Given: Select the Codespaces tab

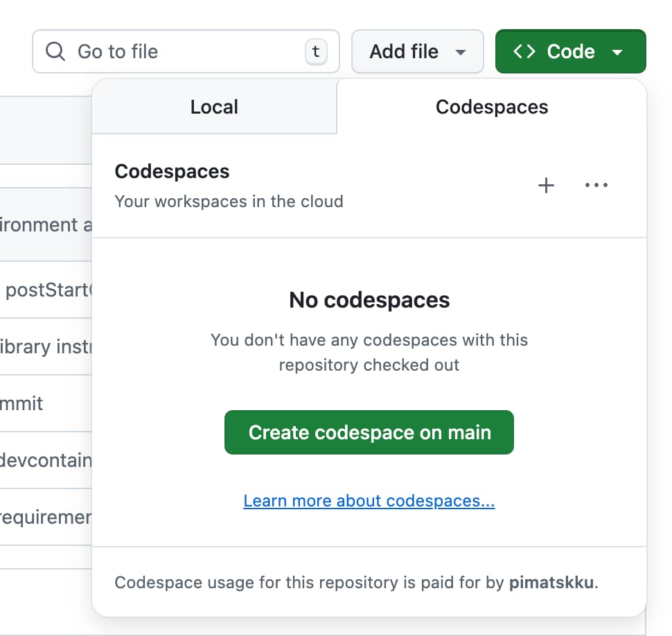Looking at the screenshot, I should [x=492, y=107].
